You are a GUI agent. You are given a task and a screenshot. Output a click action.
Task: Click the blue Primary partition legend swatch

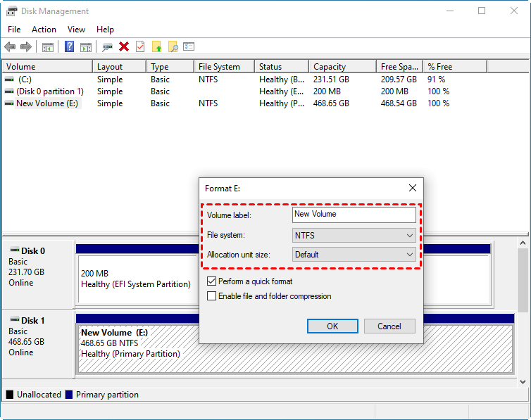pyautogui.click(x=69, y=394)
